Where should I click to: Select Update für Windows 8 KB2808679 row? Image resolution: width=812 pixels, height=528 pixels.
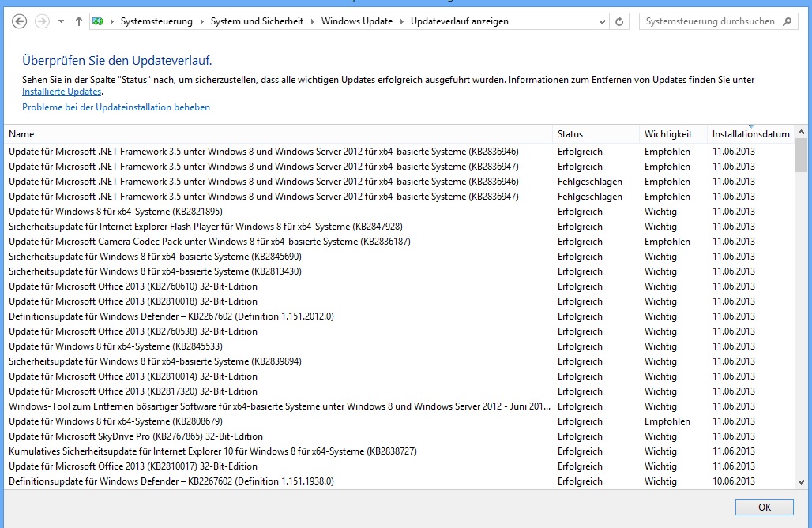(x=399, y=422)
